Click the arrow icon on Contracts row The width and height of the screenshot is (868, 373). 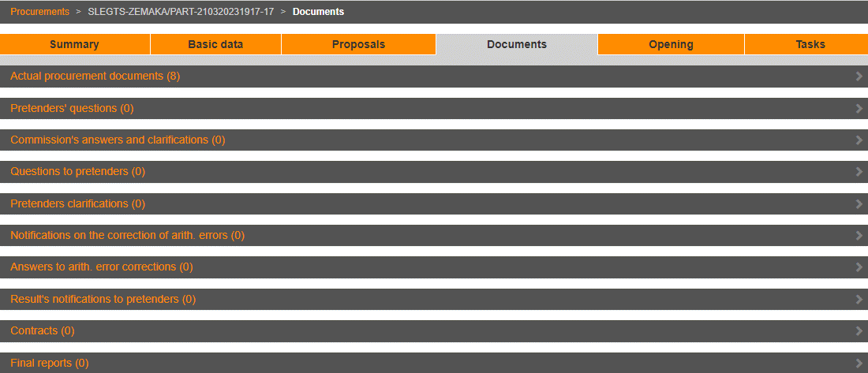(859, 330)
